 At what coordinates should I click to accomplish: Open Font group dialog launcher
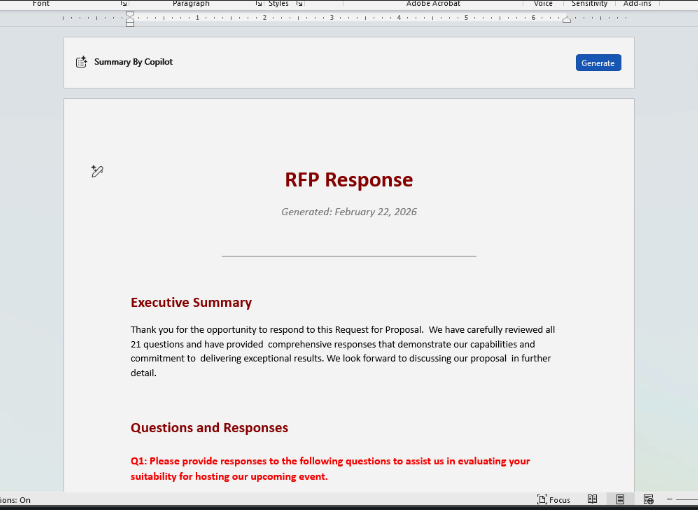(x=124, y=4)
